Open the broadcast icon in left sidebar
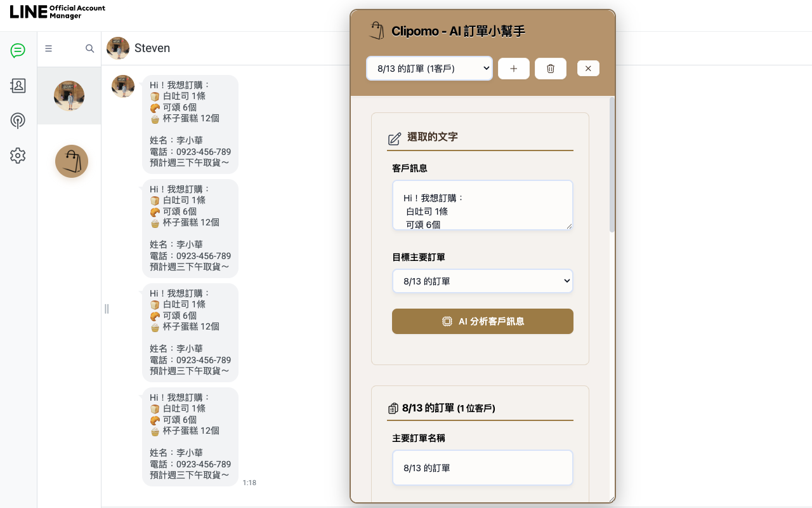The width and height of the screenshot is (812, 508). (x=18, y=121)
